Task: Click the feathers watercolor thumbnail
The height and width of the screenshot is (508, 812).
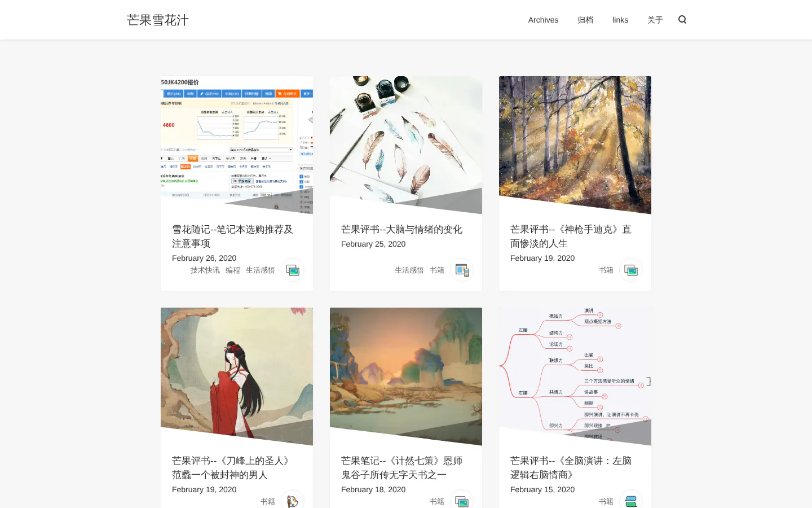Action: [406, 145]
